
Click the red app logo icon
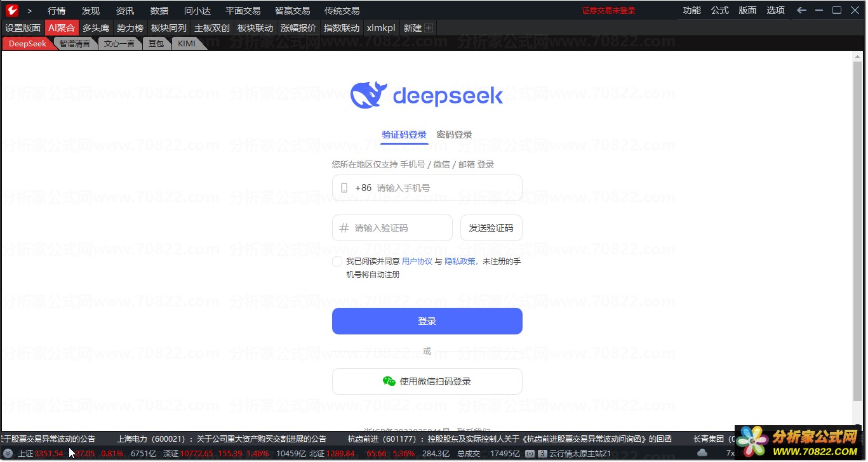click(x=11, y=10)
